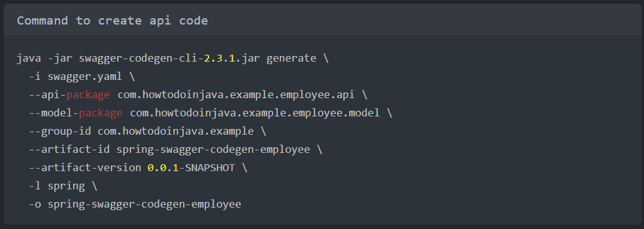Click 'spring-swagger-codegen-employee' in the -o line
Screen dimensions: 644x229
(144, 204)
